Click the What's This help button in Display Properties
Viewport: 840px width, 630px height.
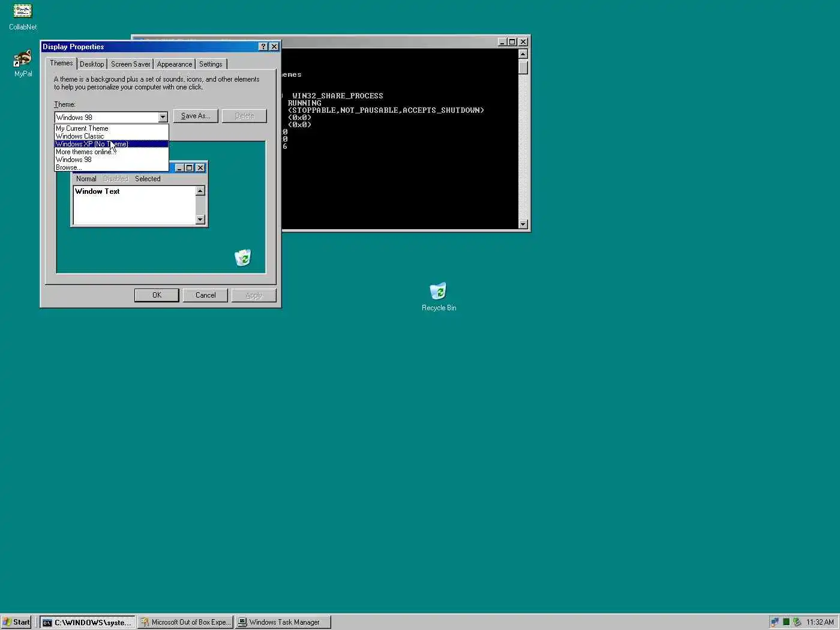click(263, 47)
